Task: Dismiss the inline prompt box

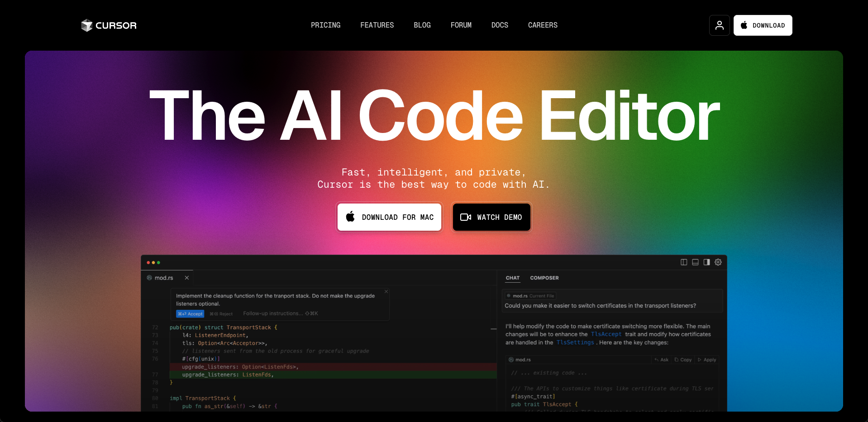Action: pyautogui.click(x=386, y=291)
